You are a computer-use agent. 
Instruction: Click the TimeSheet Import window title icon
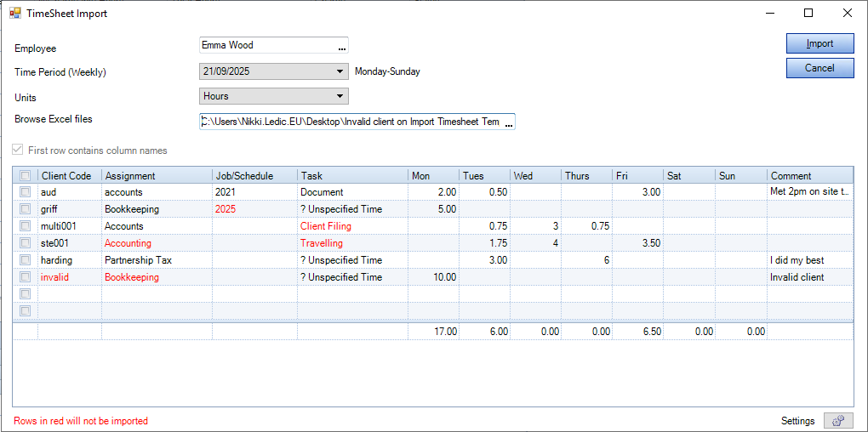(15, 14)
